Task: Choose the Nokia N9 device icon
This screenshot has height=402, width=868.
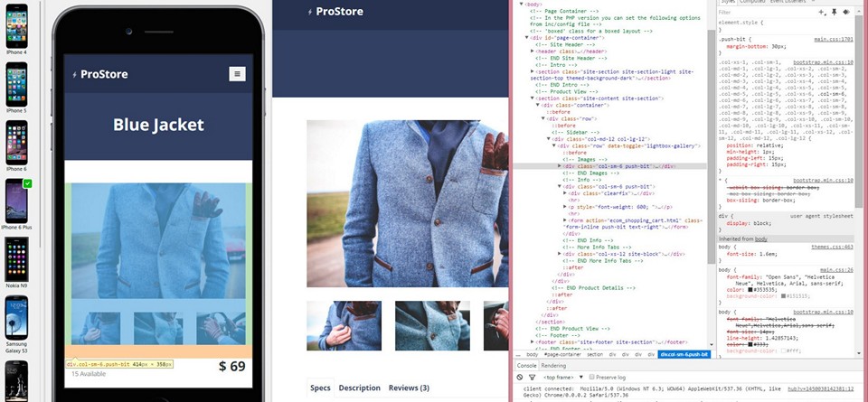Action: [x=16, y=259]
